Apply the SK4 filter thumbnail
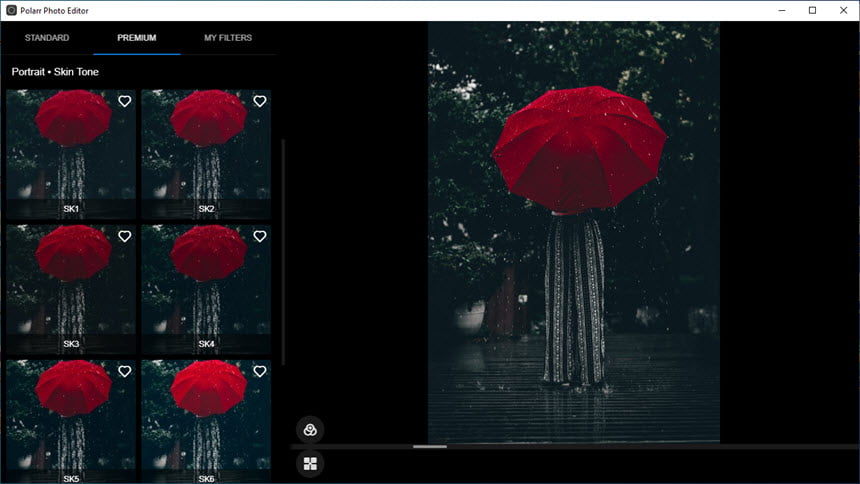 pos(206,289)
